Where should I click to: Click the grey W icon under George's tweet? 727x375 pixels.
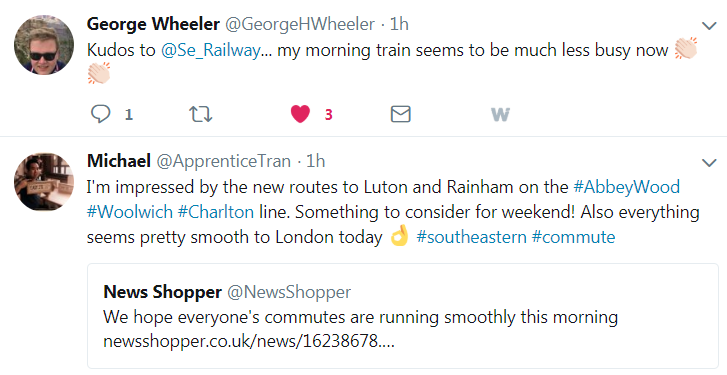tap(500, 114)
